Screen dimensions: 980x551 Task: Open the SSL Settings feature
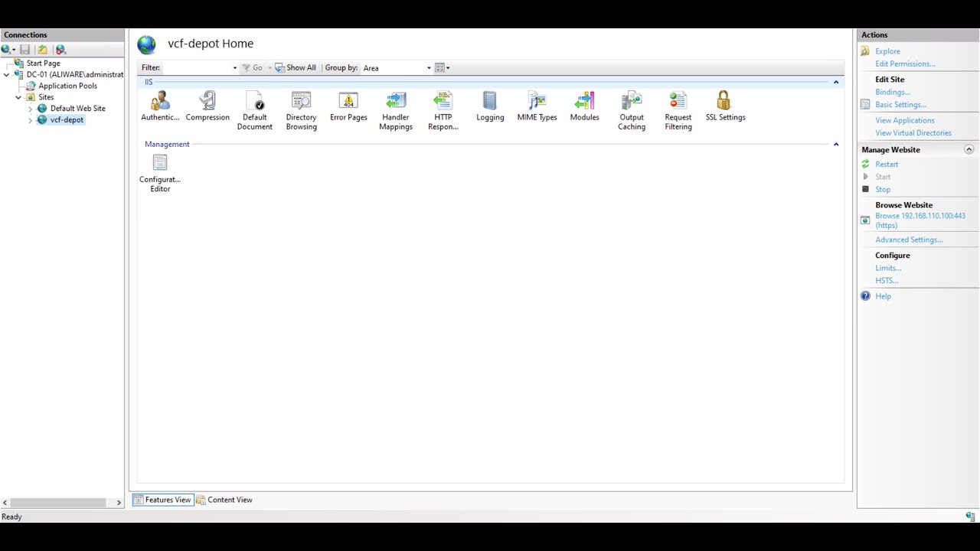click(725, 106)
